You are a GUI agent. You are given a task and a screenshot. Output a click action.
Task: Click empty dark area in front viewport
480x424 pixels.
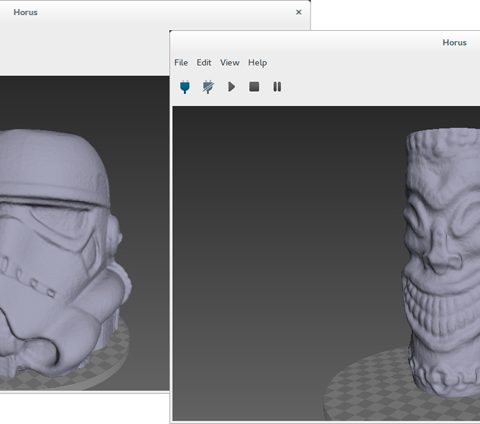tap(283, 233)
